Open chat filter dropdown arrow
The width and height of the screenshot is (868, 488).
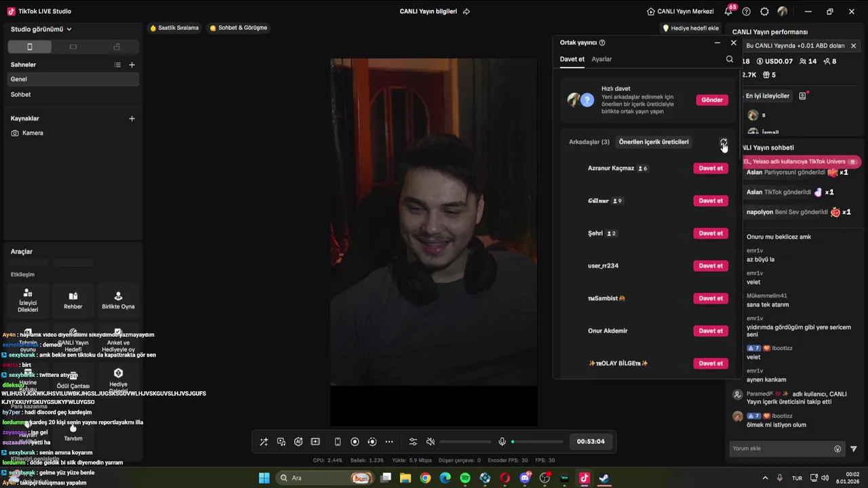pyautogui.click(x=854, y=449)
